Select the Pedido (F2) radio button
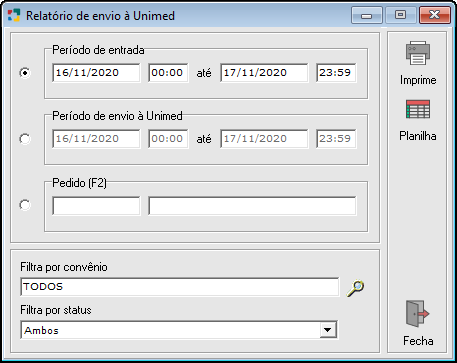This screenshot has height=363, width=457. point(25,205)
